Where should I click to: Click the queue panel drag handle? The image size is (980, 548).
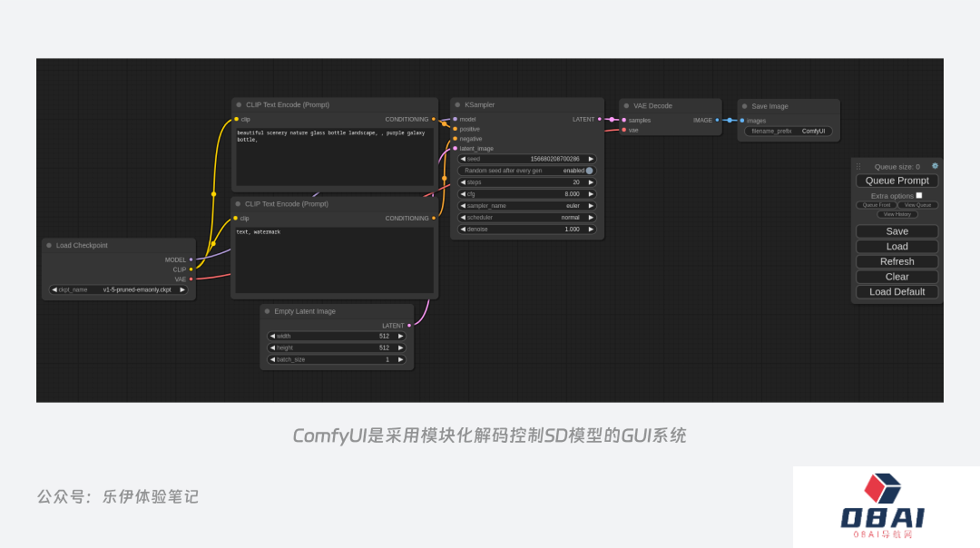(x=858, y=167)
